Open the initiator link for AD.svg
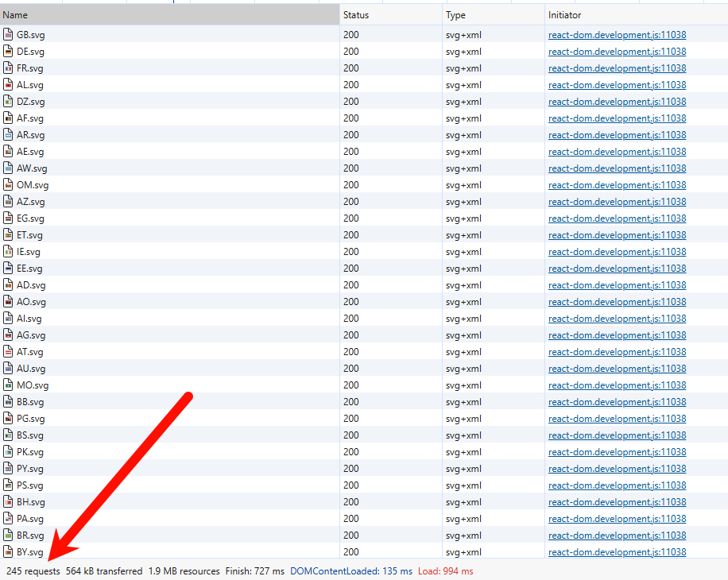 pyautogui.click(x=617, y=285)
